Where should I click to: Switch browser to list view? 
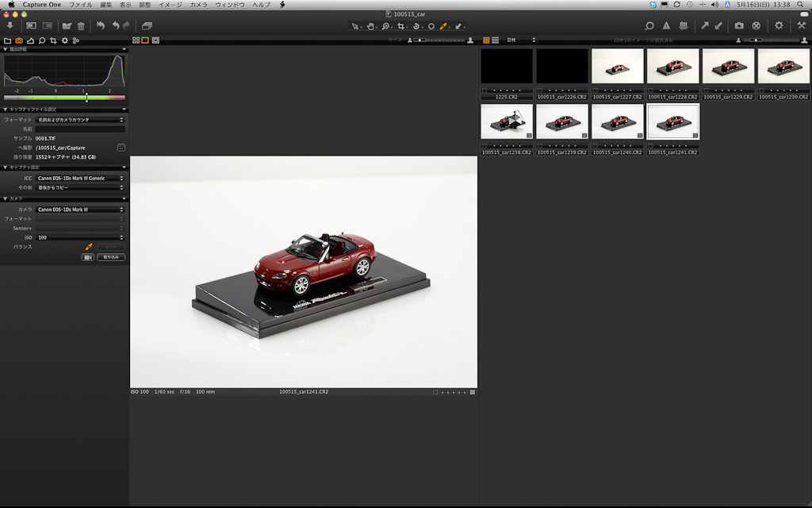496,40
